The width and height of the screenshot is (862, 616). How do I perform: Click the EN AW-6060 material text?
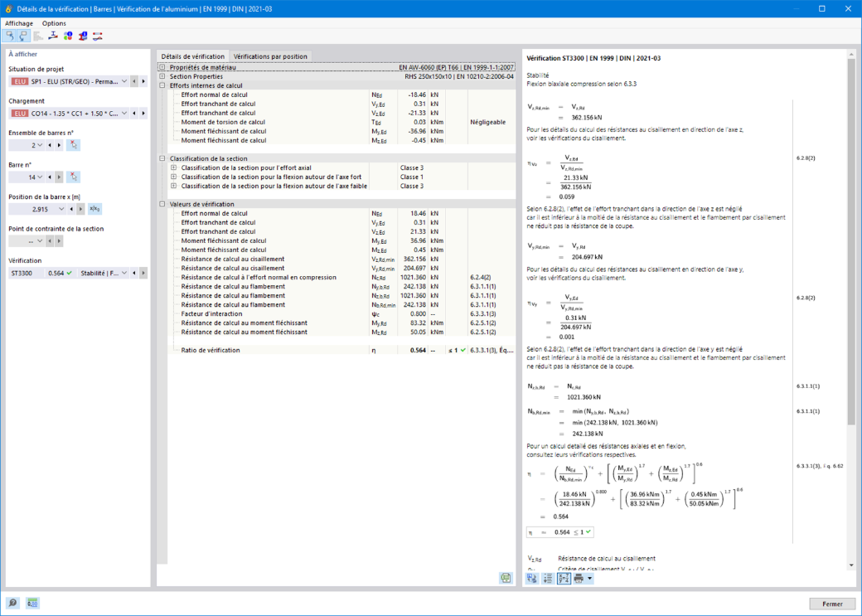(x=457, y=67)
